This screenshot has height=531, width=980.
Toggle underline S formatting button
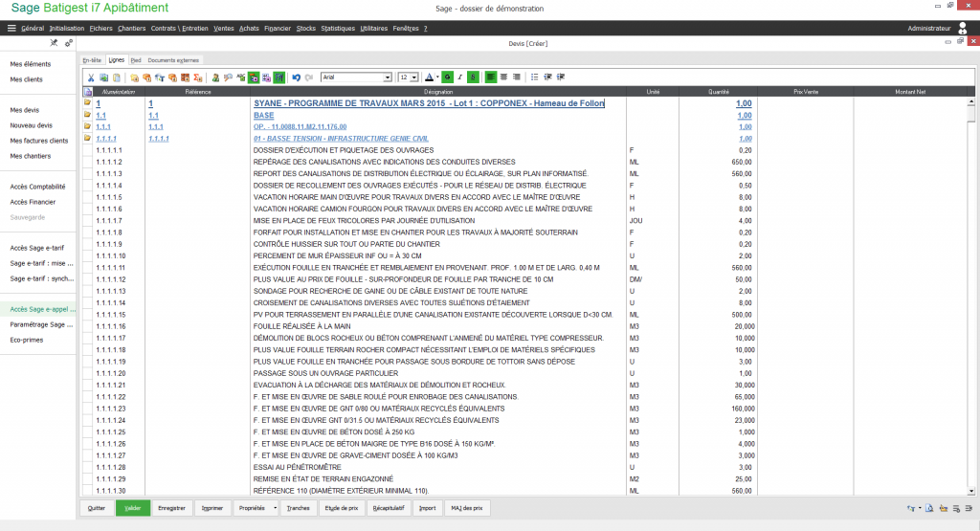tap(473, 77)
